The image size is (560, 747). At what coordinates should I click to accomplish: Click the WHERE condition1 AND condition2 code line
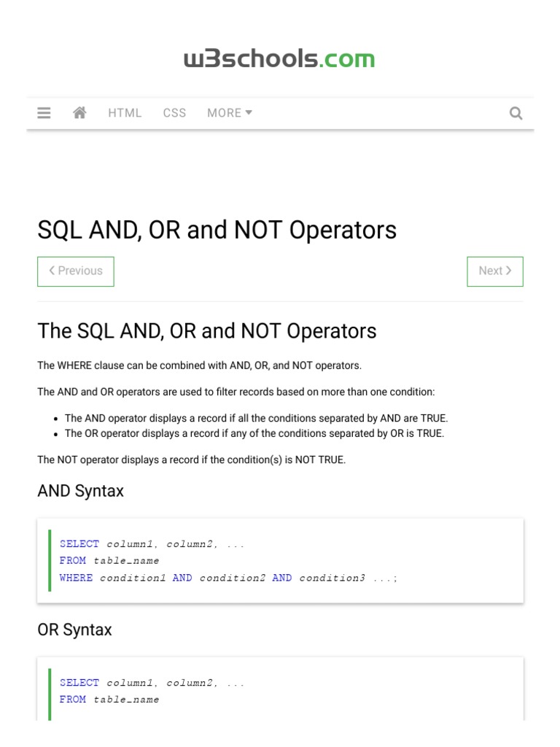(229, 578)
